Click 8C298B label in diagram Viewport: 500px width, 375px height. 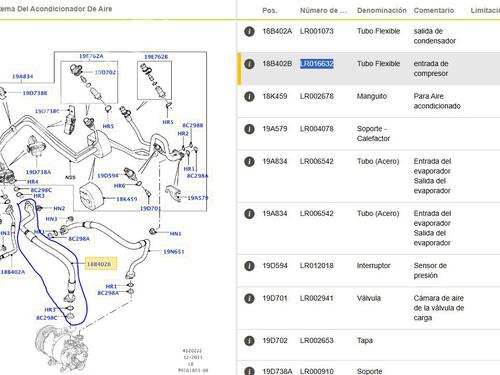(x=193, y=126)
